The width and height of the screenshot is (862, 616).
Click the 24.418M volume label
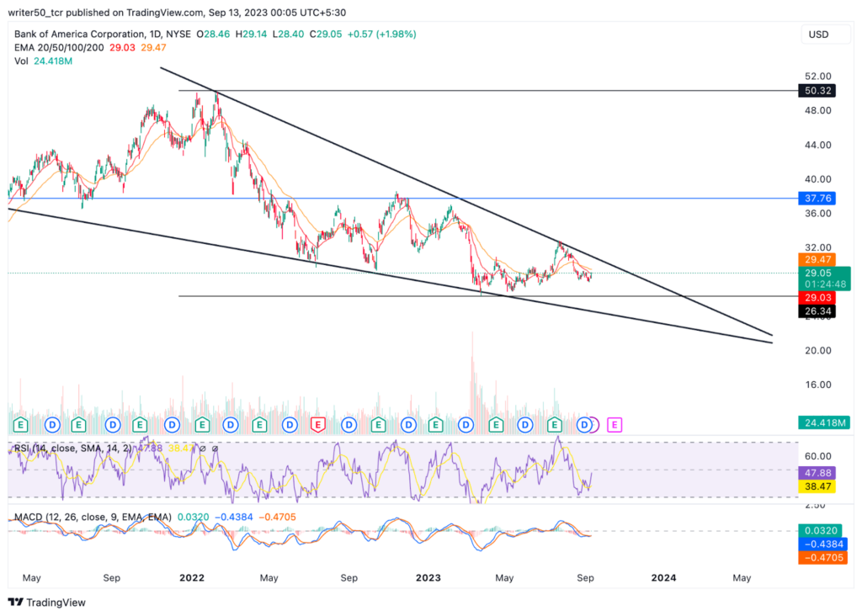(824, 423)
